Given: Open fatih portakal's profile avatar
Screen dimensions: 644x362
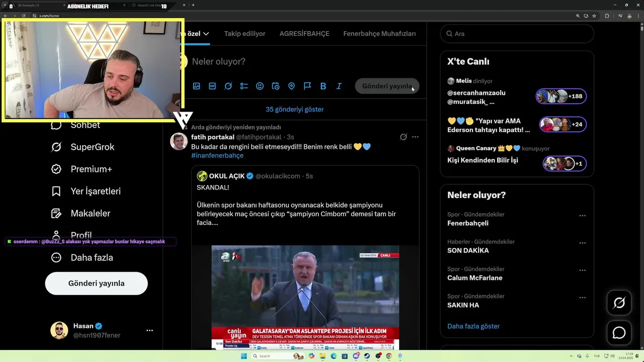Looking at the screenshot, I should click(x=179, y=141).
